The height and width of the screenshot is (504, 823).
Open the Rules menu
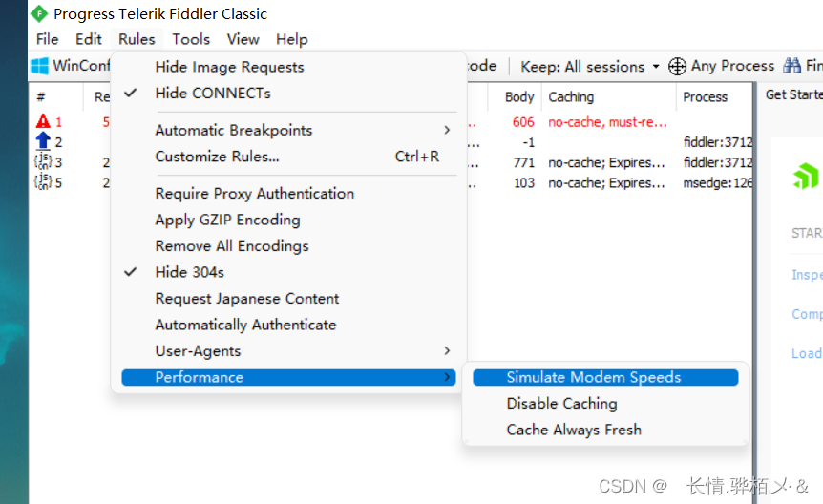coord(137,39)
